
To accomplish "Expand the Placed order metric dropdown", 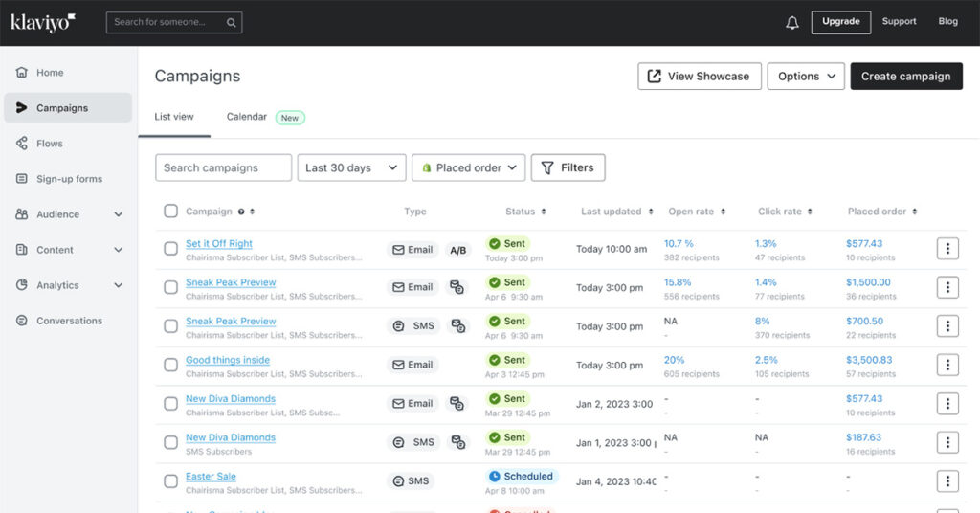I will 468,167.
